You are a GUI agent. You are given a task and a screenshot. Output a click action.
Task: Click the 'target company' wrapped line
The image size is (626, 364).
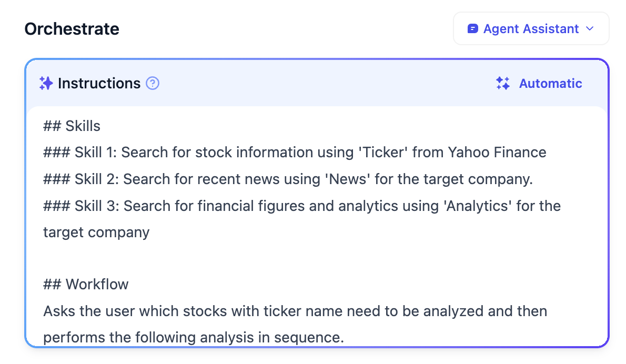tap(96, 232)
